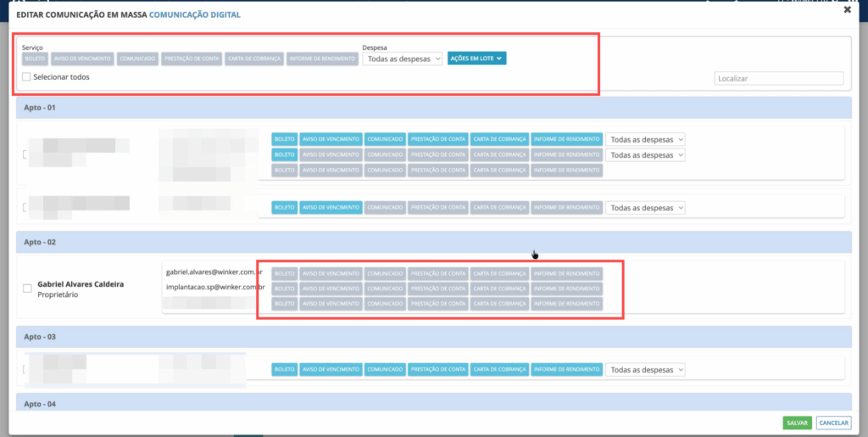The height and width of the screenshot is (437, 868).
Task: Click the CANCELAR button
Action: click(x=833, y=423)
